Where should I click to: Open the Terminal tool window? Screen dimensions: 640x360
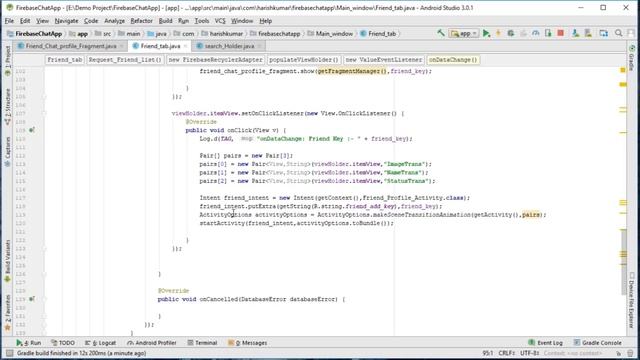click(202, 343)
